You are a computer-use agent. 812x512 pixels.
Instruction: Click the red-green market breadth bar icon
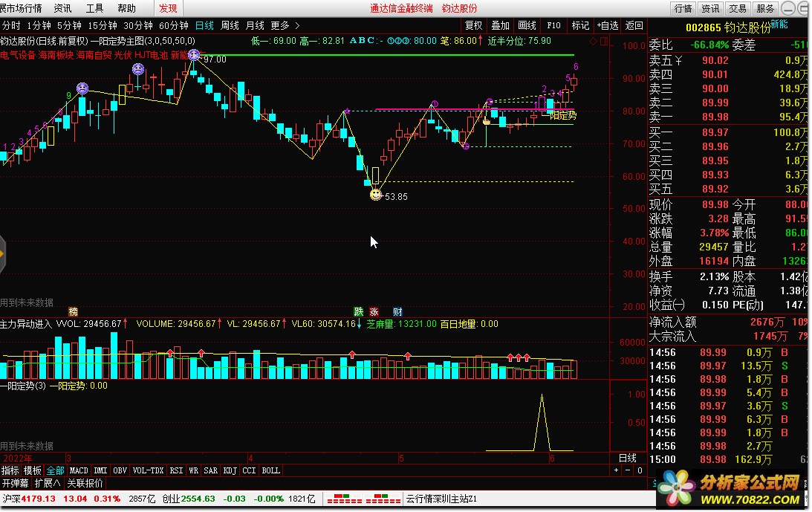(x=363, y=499)
